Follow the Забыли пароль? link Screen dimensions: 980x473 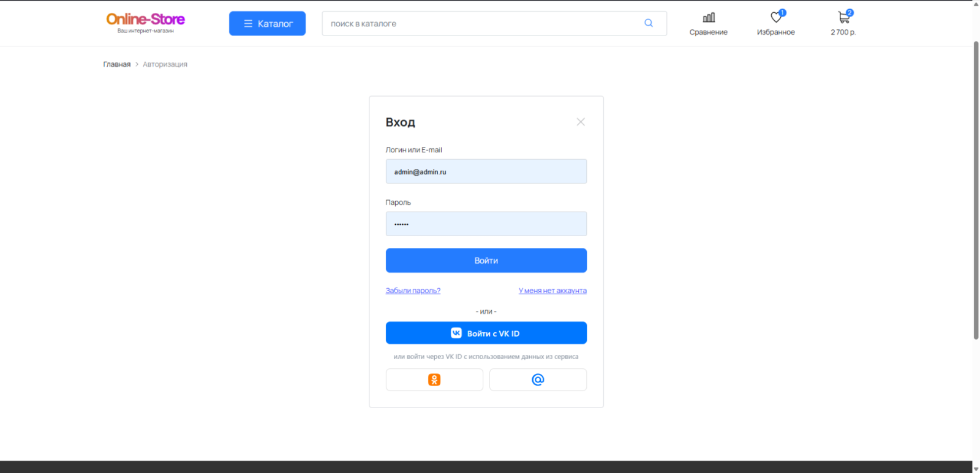pos(413,291)
